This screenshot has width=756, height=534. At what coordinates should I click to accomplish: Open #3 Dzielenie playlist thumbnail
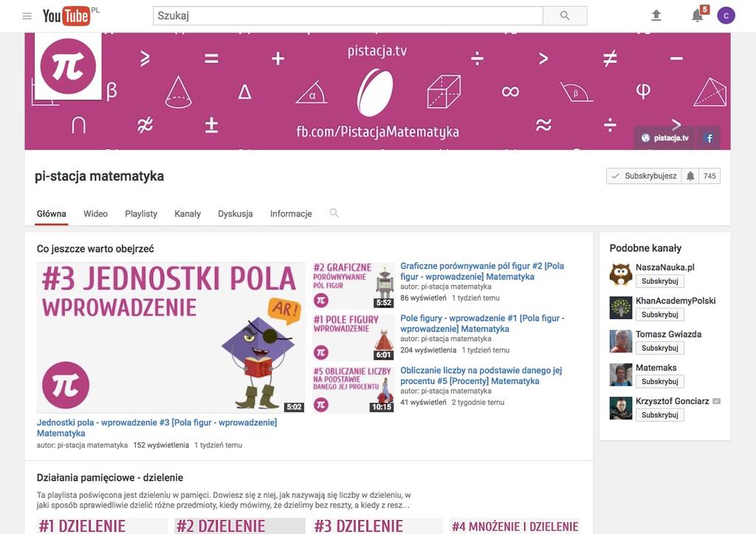coord(377,526)
